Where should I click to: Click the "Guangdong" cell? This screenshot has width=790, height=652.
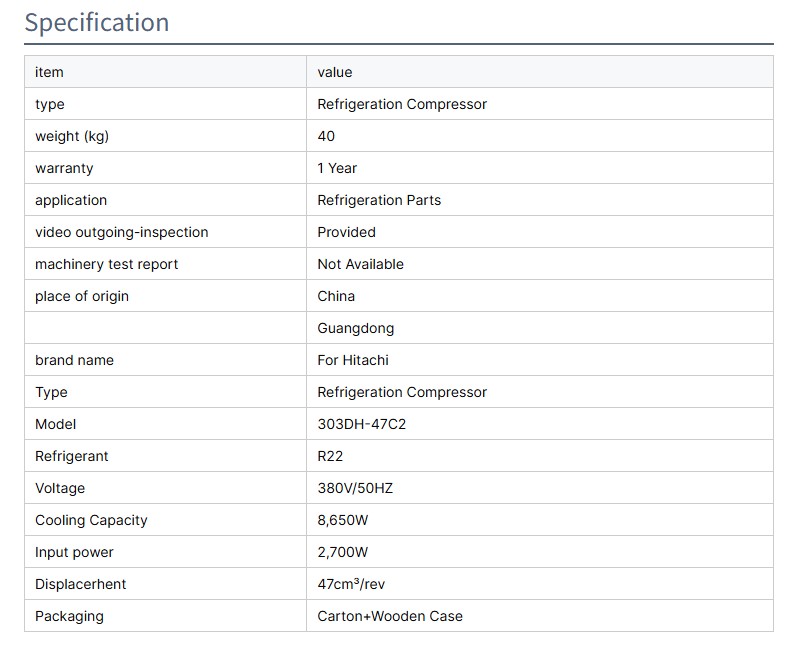(x=355, y=328)
